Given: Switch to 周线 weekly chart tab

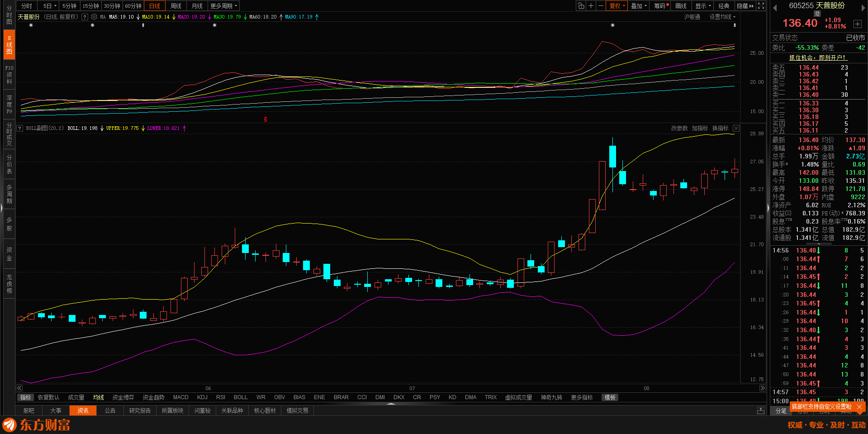Looking at the screenshot, I should 175,6.
